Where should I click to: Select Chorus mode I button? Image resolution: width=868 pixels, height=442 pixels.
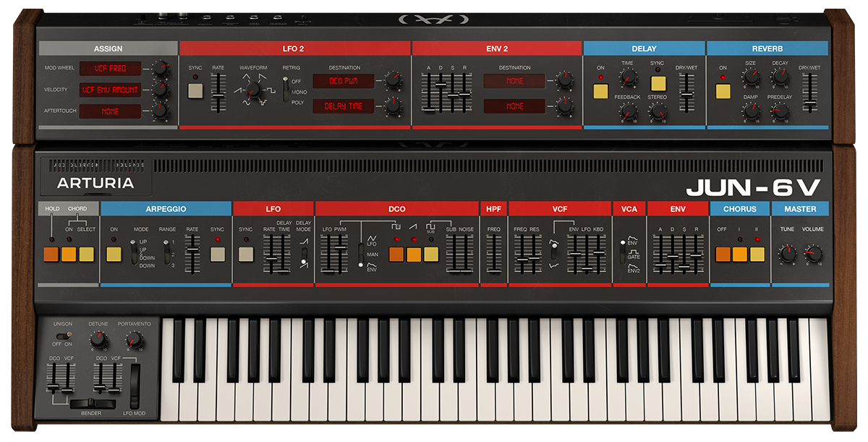coord(739,254)
